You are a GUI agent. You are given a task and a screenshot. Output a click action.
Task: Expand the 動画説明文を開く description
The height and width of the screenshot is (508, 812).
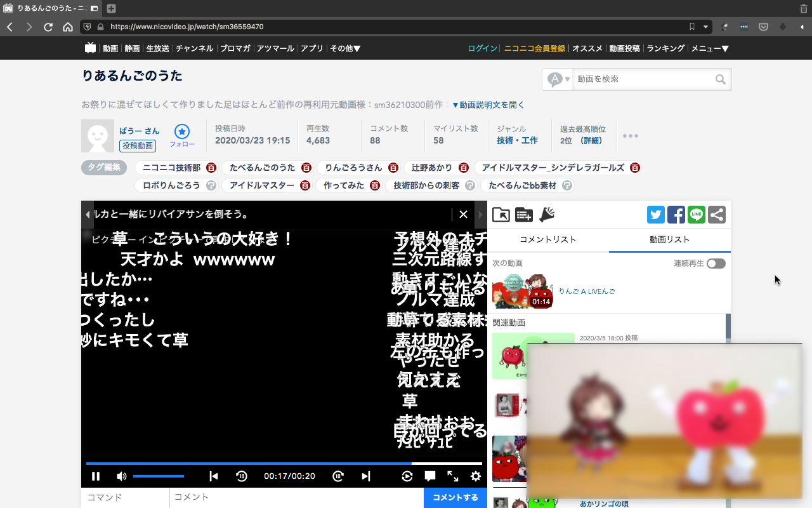488,105
